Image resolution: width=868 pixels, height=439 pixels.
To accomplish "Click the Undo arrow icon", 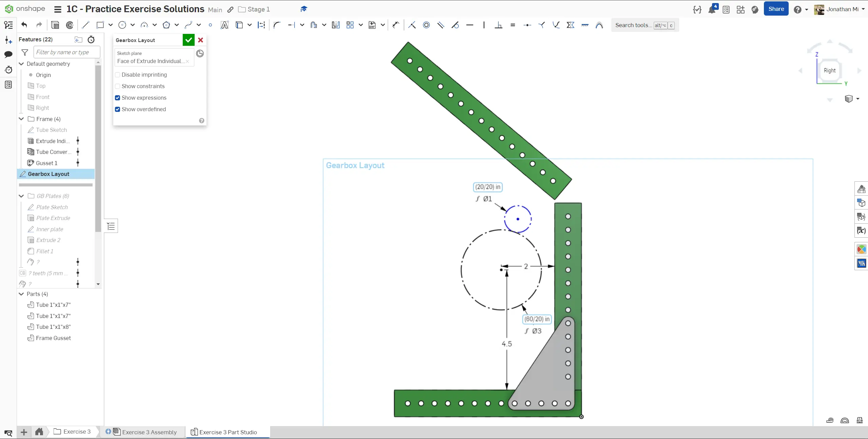I will (x=24, y=25).
